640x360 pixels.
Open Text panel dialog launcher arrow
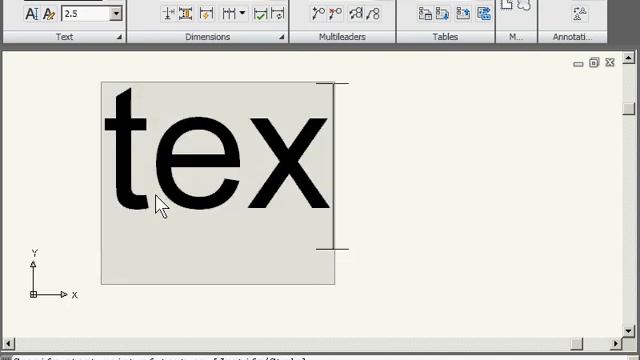(119, 37)
